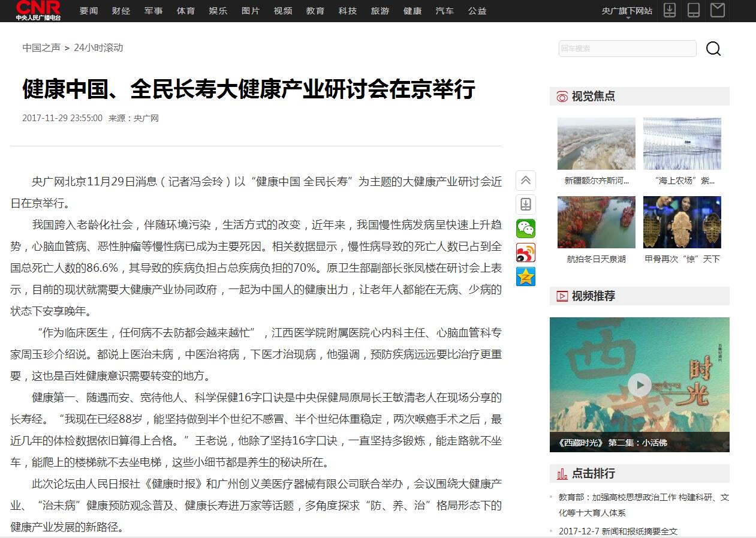Open the 航拍冬日天泉湖 thumbnail

pyautogui.click(x=596, y=223)
